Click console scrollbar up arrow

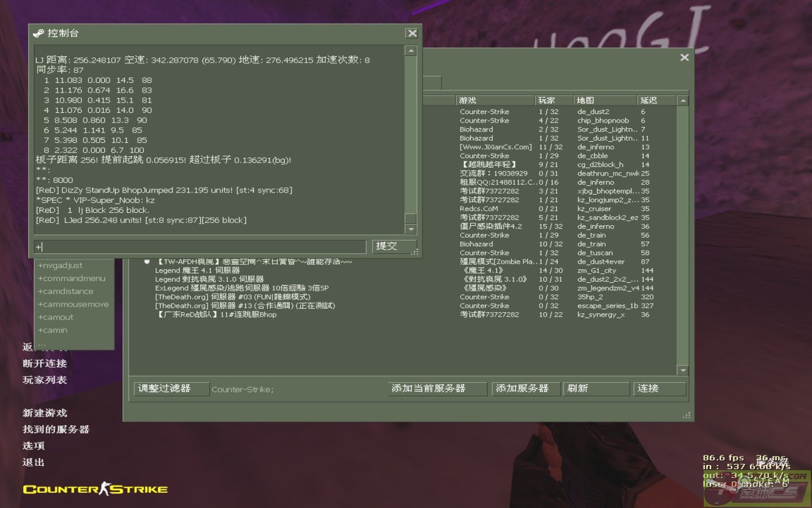point(411,51)
